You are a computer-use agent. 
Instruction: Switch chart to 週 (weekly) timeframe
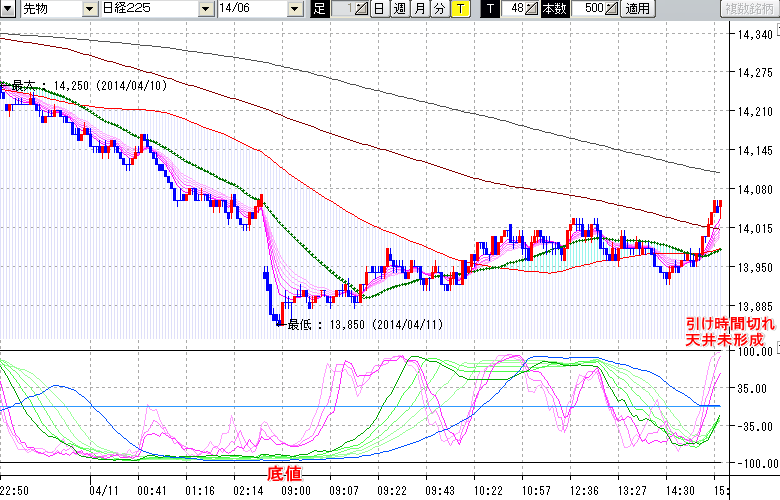[x=399, y=9]
